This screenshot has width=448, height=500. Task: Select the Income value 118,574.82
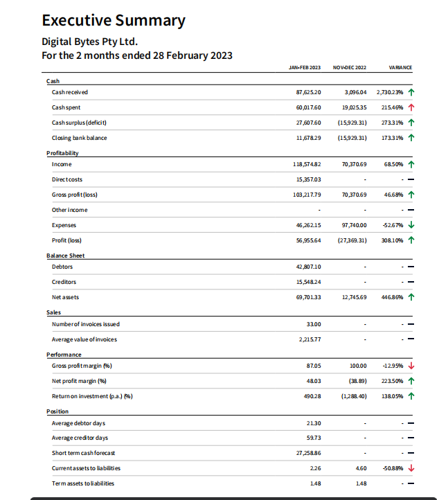(307, 164)
